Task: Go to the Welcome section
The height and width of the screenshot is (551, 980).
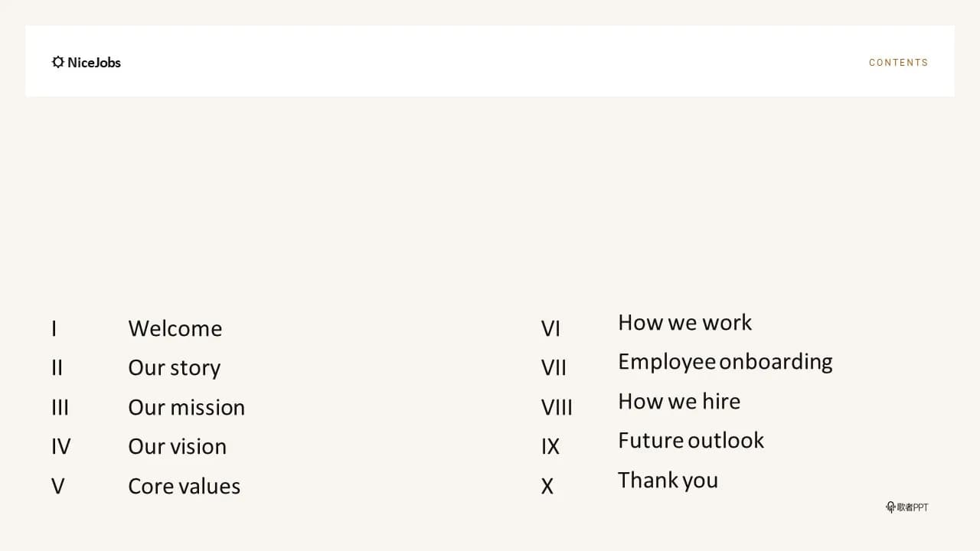Action: (175, 328)
